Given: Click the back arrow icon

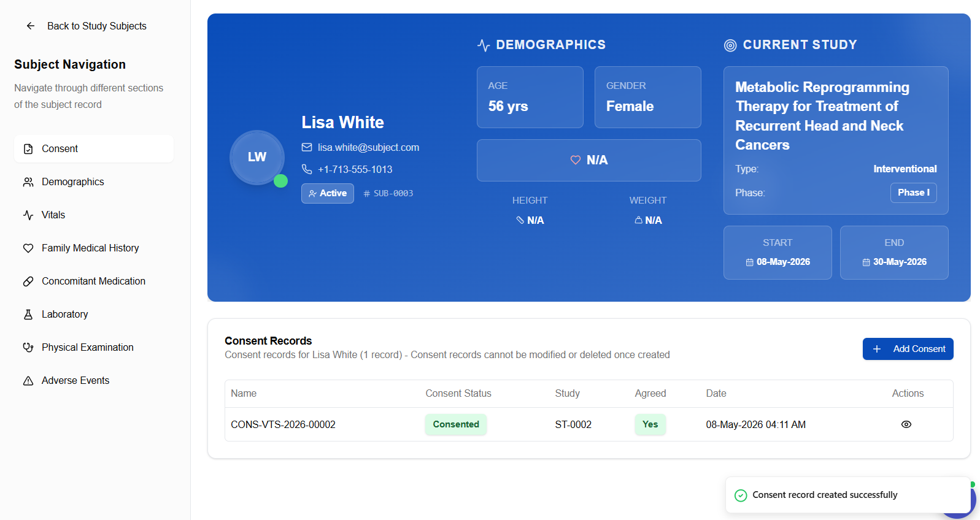Looking at the screenshot, I should coord(31,26).
